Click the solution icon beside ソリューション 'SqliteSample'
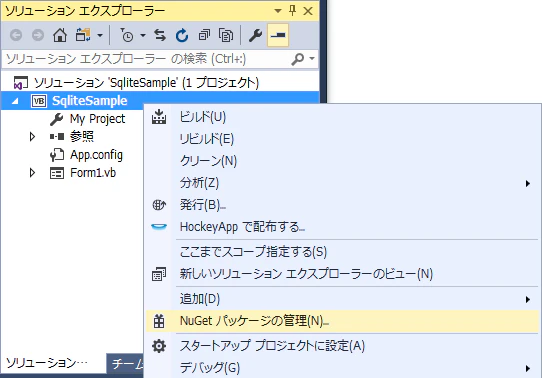Image resolution: width=542 pixels, height=378 pixels. (20, 83)
